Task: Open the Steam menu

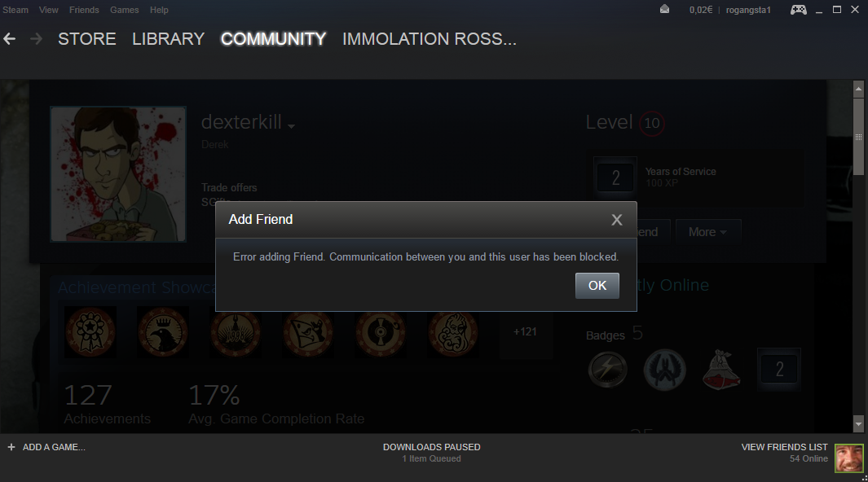Action: (x=15, y=10)
